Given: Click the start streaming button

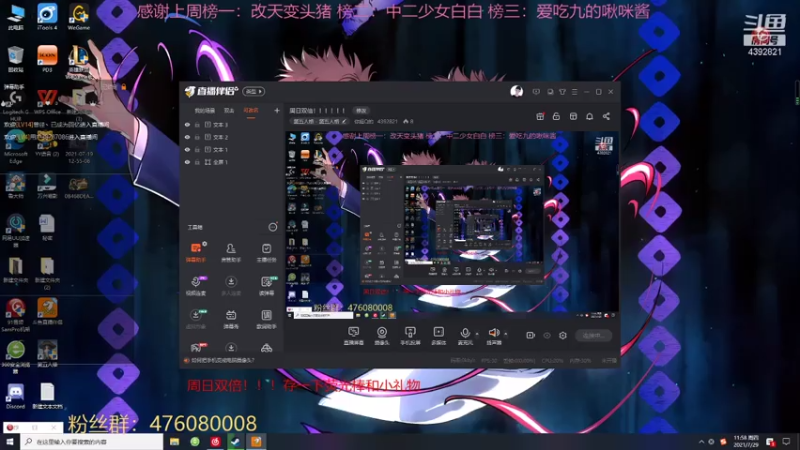Looking at the screenshot, I should tap(593, 335).
